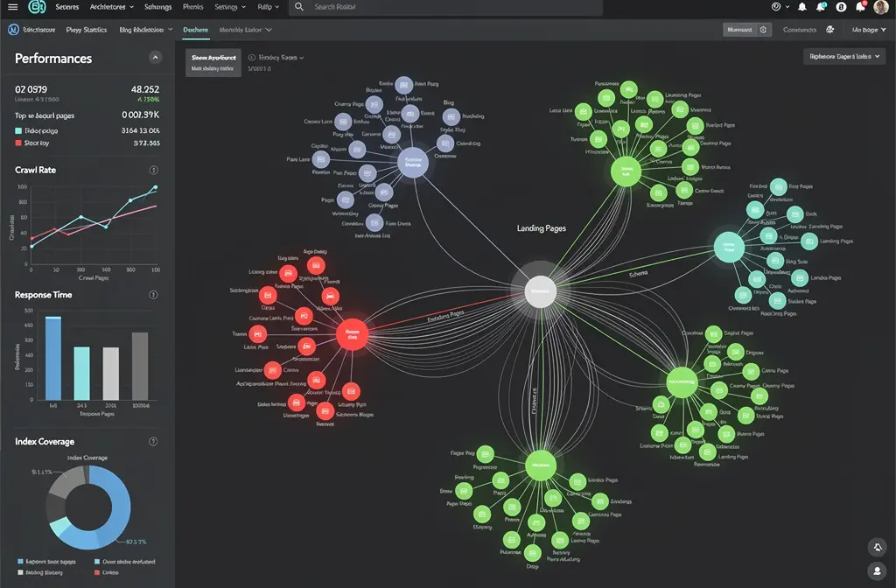Collapse the Performances panel with its chevron
Screen dimensions: 896x588
click(x=155, y=57)
